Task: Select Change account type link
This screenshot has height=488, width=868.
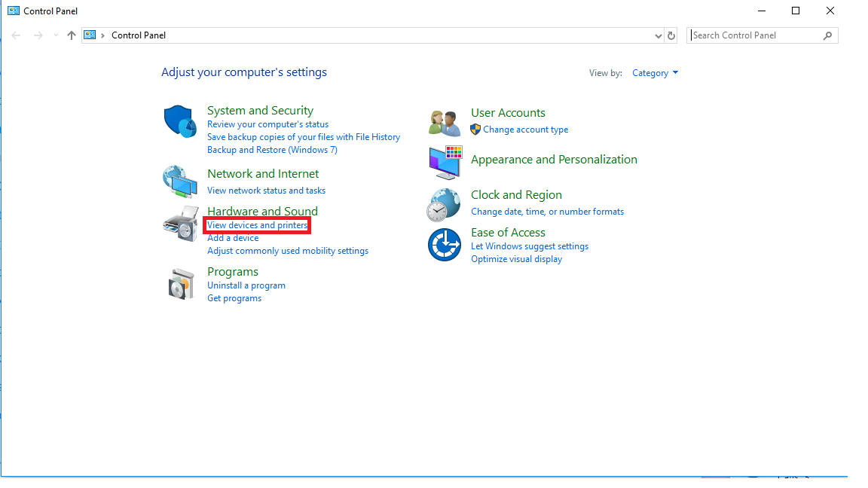Action: click(x=526, y=130)
